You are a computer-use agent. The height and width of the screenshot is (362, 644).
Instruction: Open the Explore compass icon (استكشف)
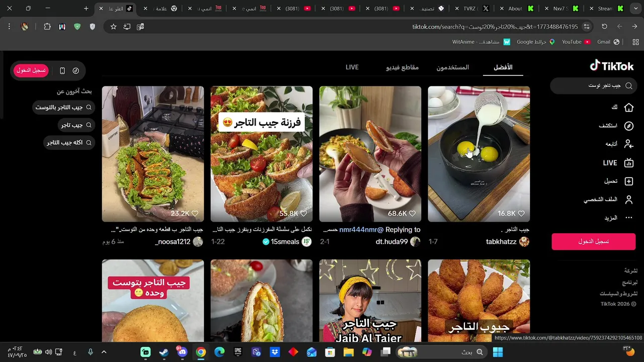[x=628, y=126]
